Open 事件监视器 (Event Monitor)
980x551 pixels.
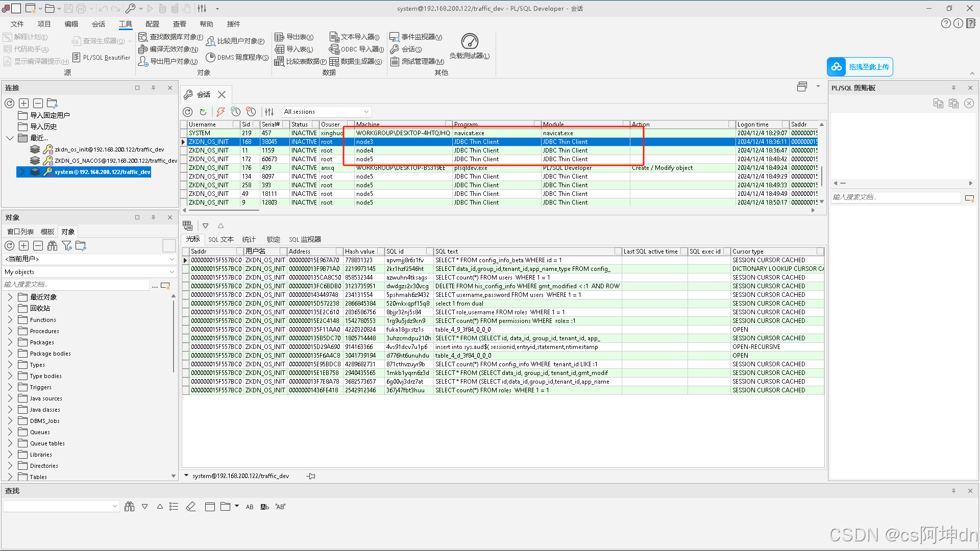tap(416, 37)
